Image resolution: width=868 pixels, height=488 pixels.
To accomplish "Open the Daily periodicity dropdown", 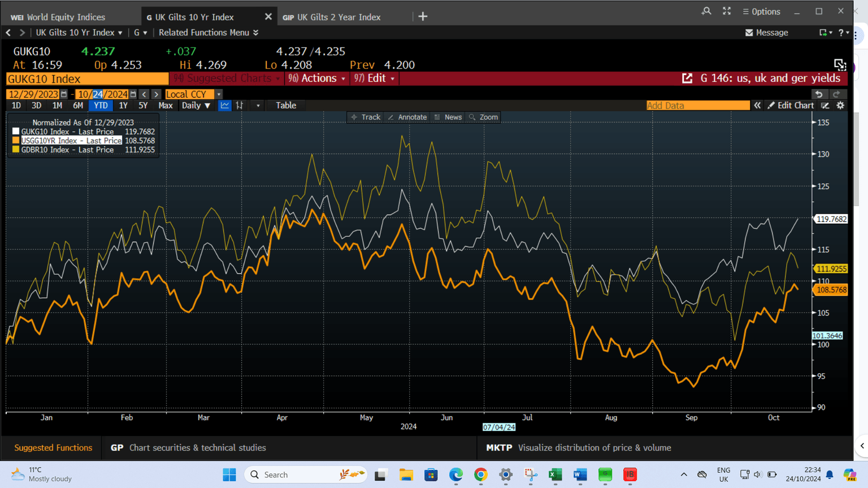I will [196, 106].
